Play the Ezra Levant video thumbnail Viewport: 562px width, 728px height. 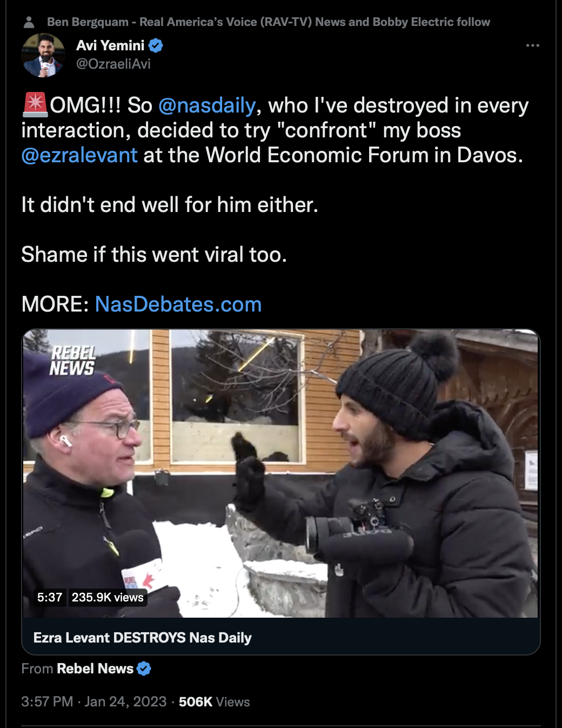pos(280,473)
